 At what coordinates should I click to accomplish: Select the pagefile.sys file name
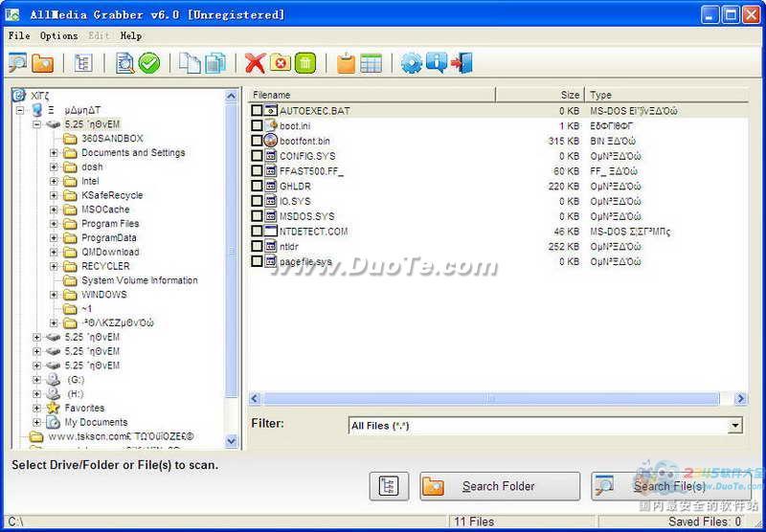tap(305, 261)
